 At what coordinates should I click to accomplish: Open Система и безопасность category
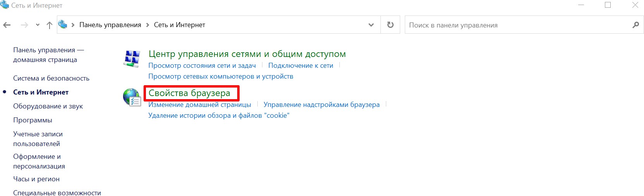click(x=51, y=78)
